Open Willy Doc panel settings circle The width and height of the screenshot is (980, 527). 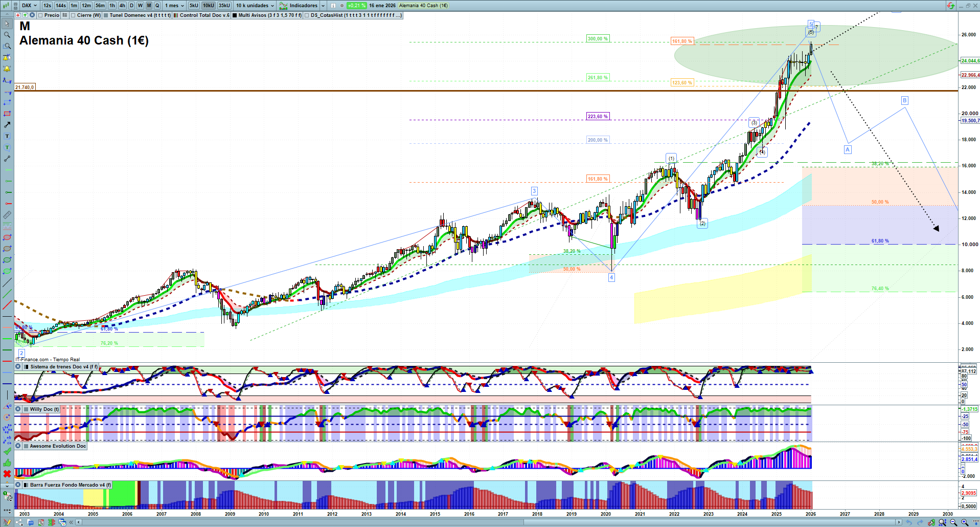[x=18, y=409]
